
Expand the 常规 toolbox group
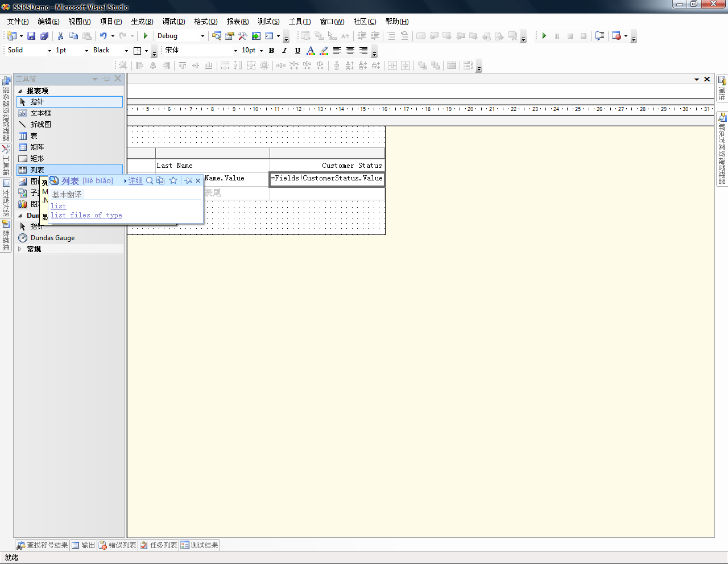click(x=20, y=249)
